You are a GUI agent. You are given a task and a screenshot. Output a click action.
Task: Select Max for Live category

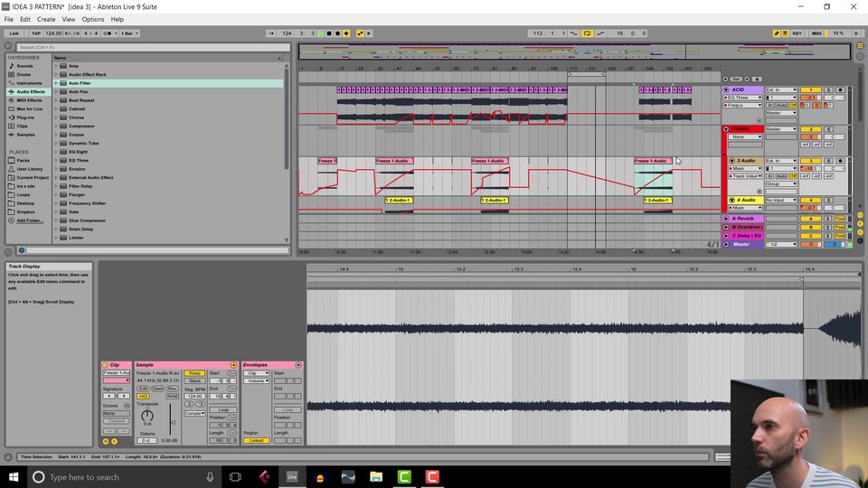[29, 109]
